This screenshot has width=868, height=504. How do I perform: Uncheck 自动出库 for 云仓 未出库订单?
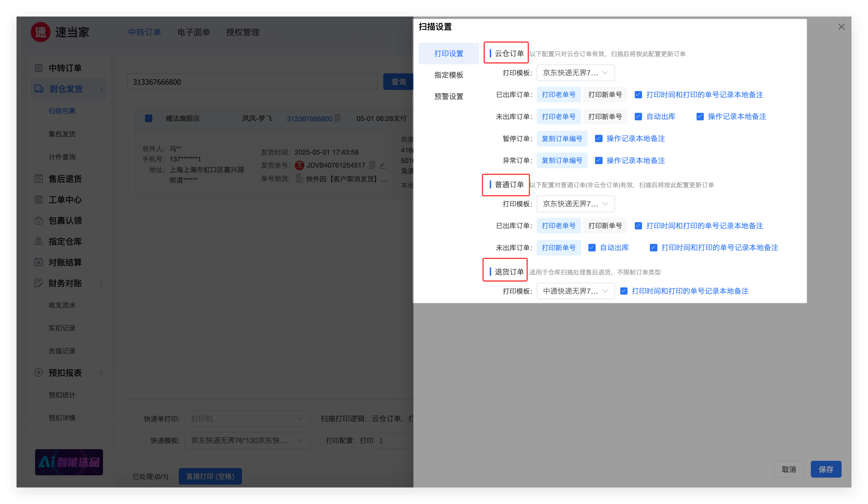click(x=638, y=117)
